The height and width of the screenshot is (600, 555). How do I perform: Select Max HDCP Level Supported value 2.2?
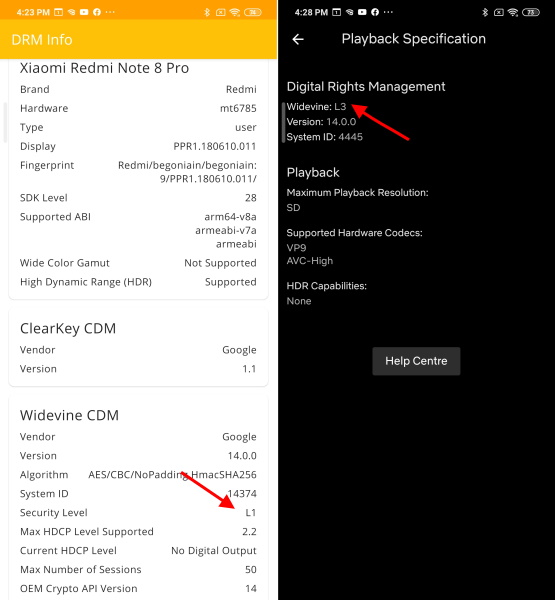[249, 532]
